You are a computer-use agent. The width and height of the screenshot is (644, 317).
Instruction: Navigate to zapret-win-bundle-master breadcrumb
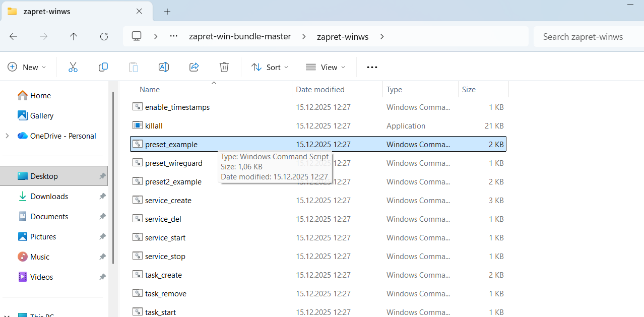pos(240,36)
